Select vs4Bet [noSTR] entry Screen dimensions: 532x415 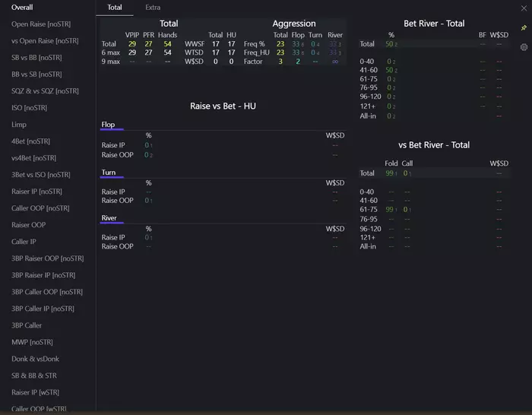click(x=33, y=158)
